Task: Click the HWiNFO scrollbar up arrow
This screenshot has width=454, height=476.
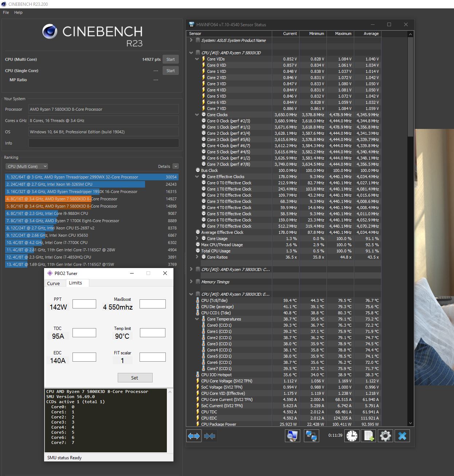Action: pyautogui.click(x=411, y=34)
